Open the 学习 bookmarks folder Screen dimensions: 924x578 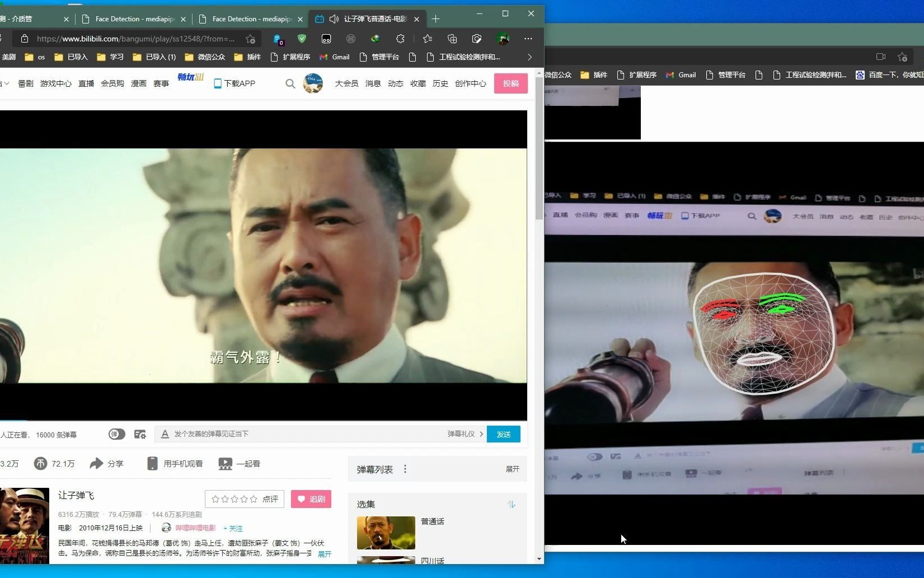coord(110,57)
